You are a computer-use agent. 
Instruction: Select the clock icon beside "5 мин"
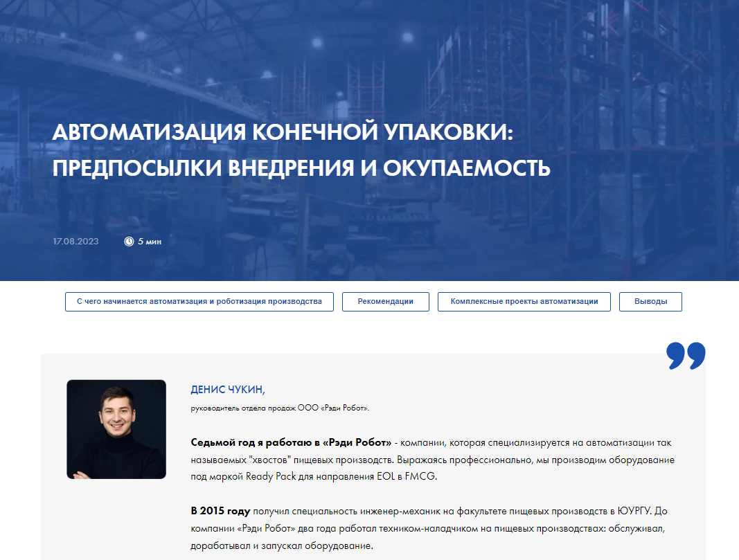pos(130,242)
